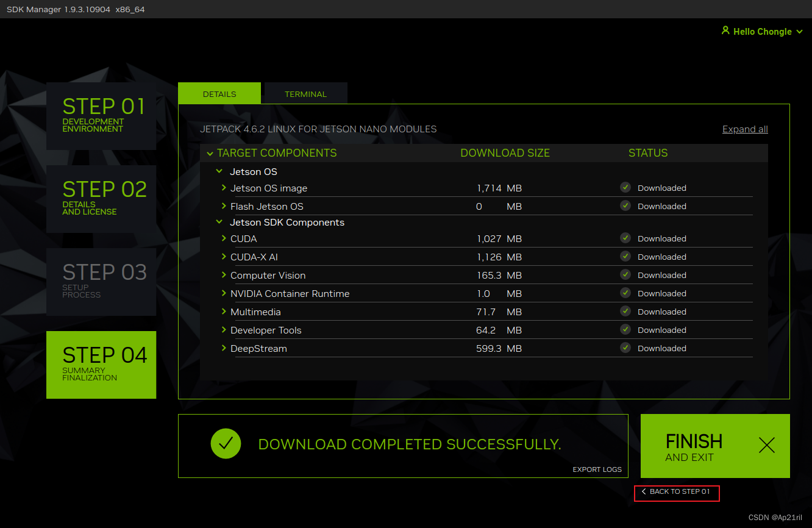
Task: Go to Step 02 Details and License
Action: [x=101, y=199]
